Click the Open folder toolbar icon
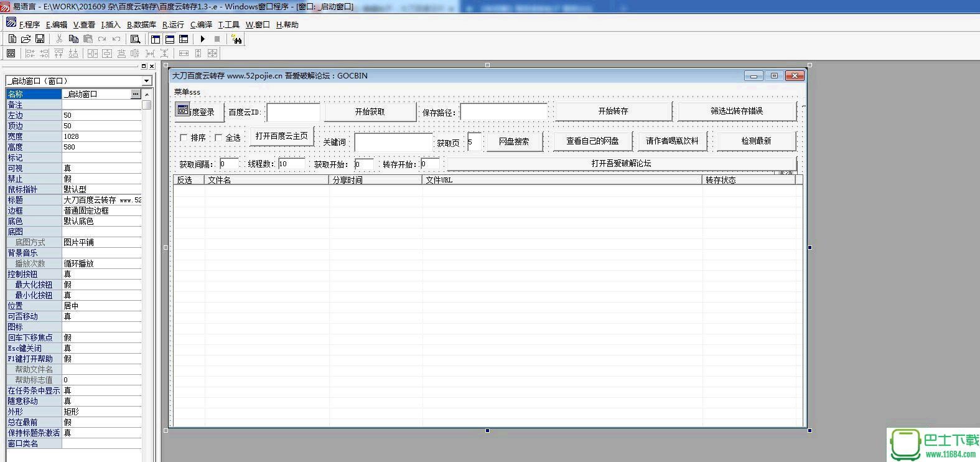Viewport: 980px width, 462px height. click(26, 39)
